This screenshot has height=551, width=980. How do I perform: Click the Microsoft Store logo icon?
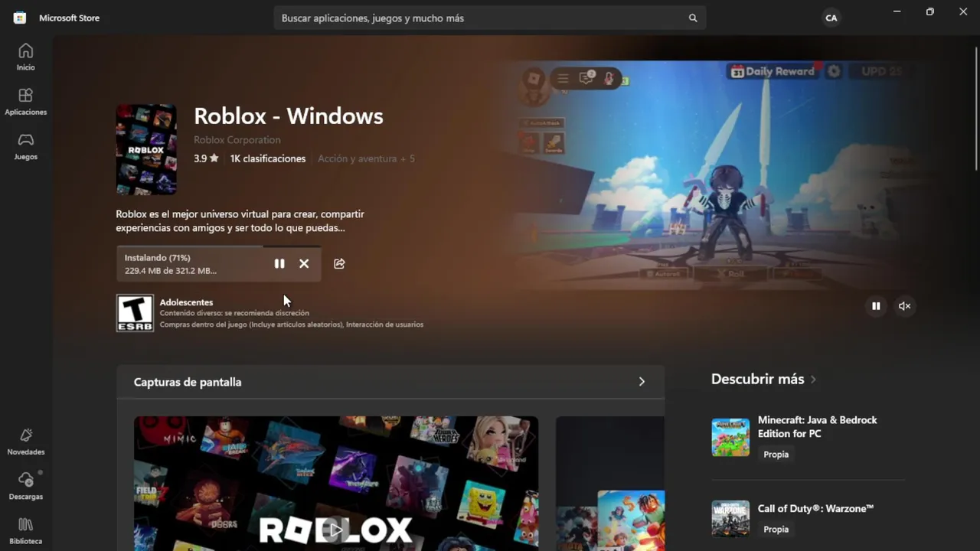click(20, 18)
